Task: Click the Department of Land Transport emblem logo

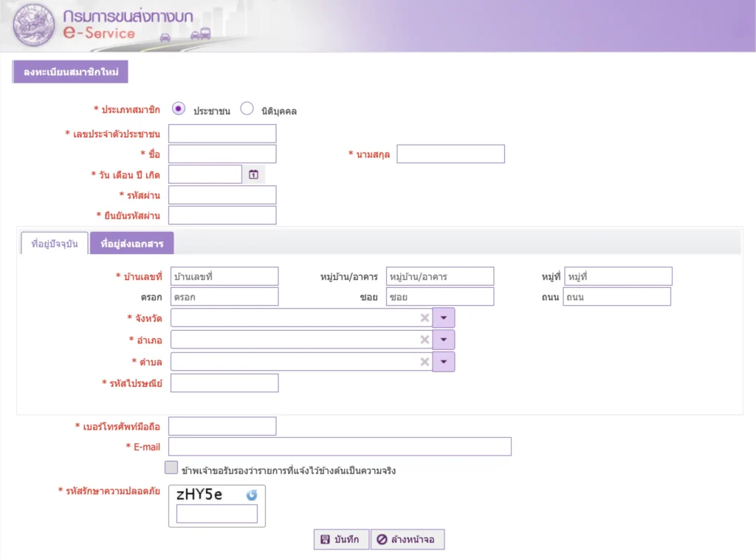Action: (34, 25)
